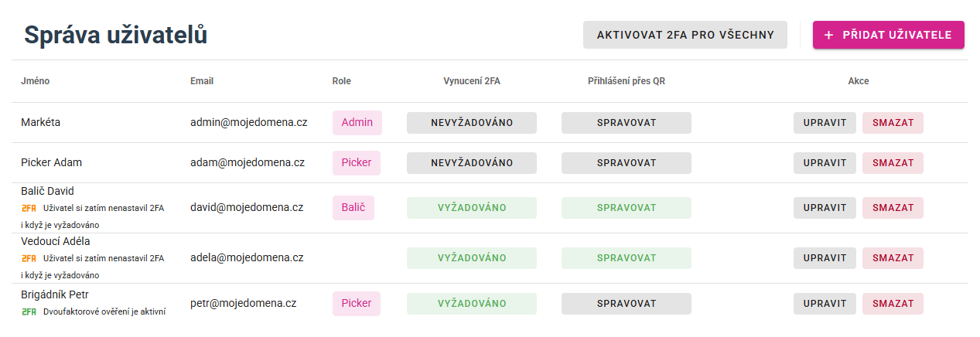Click the green 2FA icon under Brigádník Petr

point(29,311)
